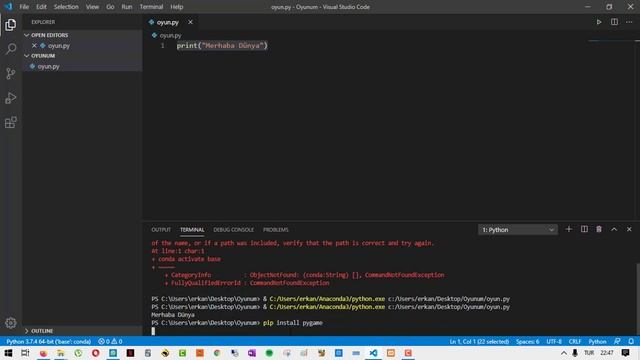This screenshot has width=640, height=360.
Task: Go to line via Ln 1, Col 1
Action: 479,341
